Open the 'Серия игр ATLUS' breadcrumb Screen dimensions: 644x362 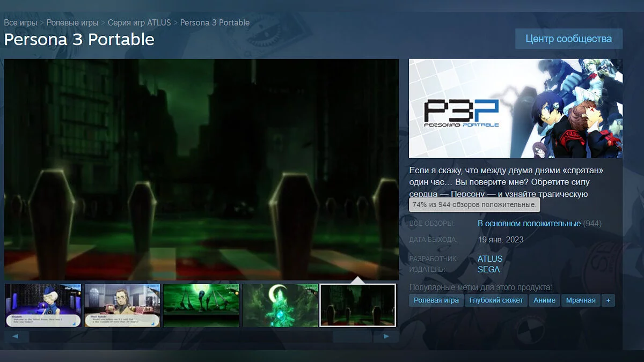click(139, 23)
